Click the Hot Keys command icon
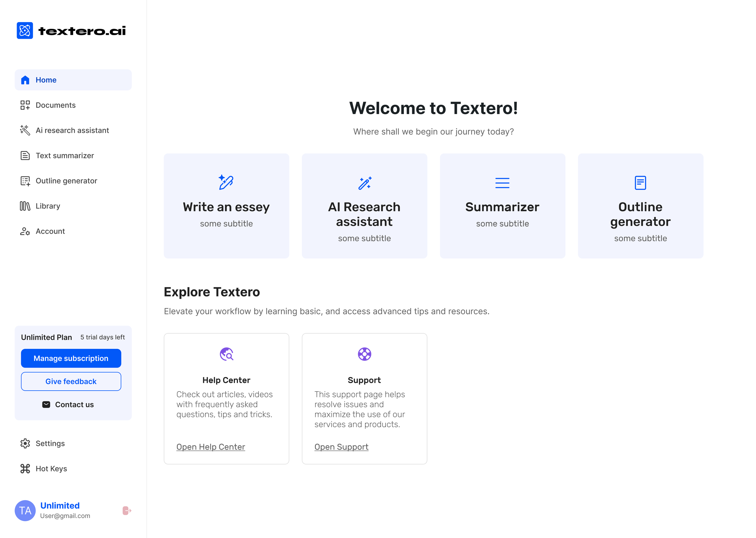This screenshot has width=756, height=538. click(25, 468)
